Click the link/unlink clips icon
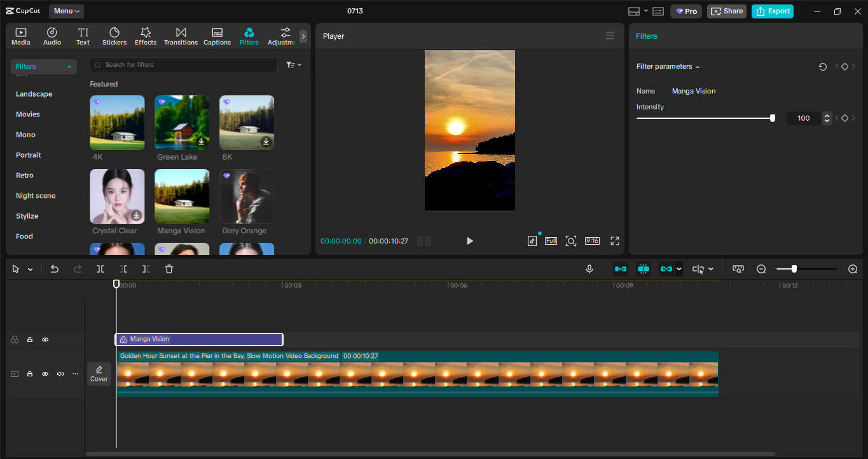 coord(666,269)
